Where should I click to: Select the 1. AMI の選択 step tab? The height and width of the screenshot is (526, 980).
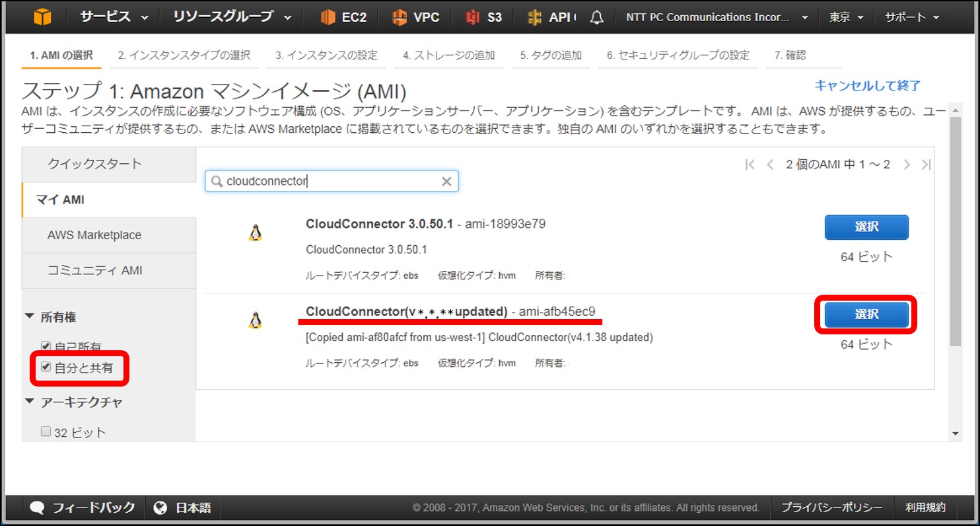61,56
